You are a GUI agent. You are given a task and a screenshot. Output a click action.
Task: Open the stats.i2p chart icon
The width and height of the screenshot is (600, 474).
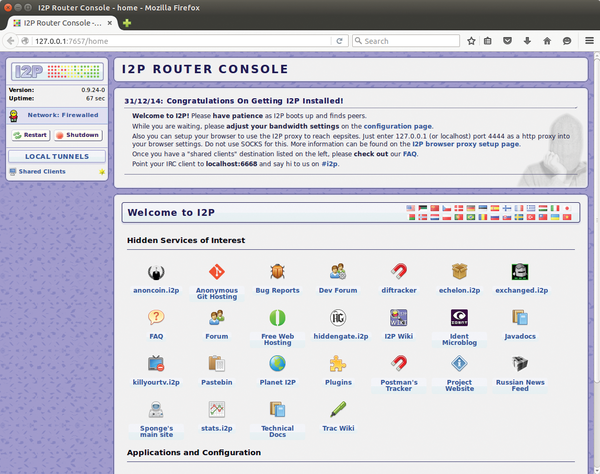coord(217,410)
